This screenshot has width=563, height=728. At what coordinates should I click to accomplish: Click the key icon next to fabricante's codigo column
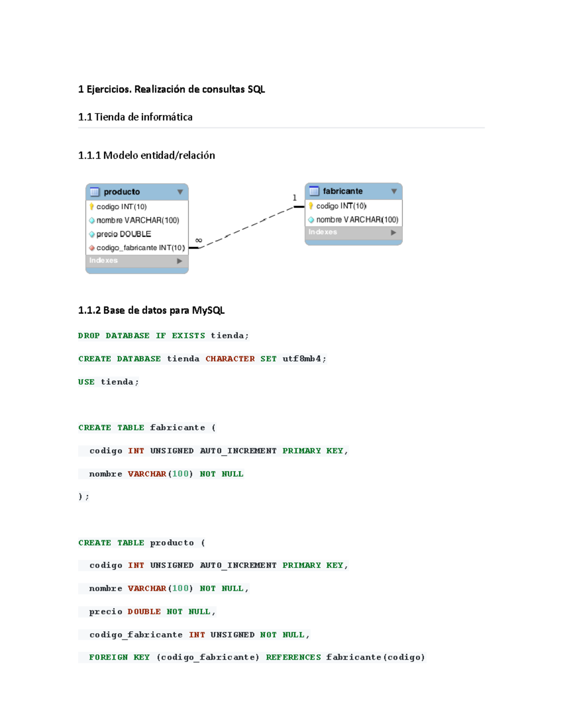click(x=311, y=205)
